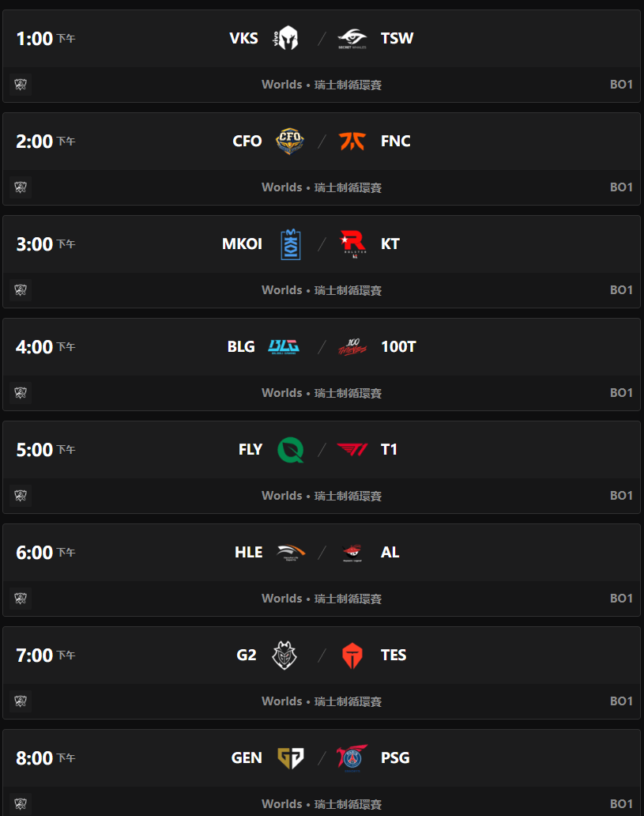
Task: Click the T1 red logo
Action: click(352, 450)
